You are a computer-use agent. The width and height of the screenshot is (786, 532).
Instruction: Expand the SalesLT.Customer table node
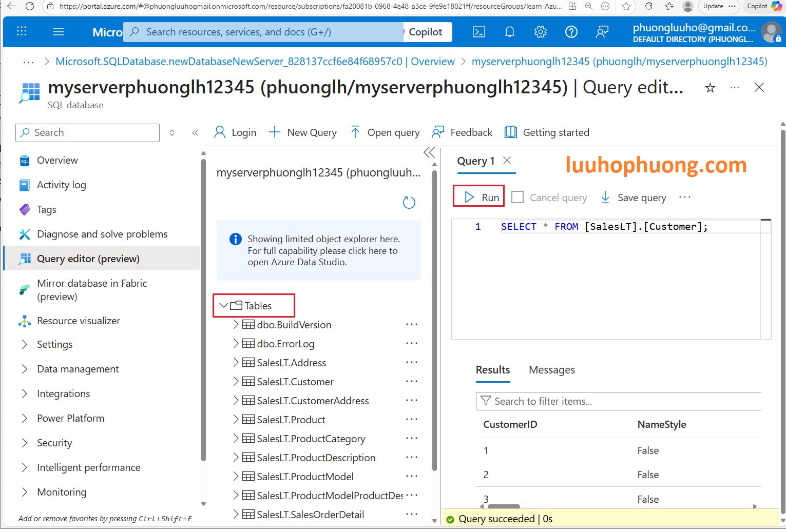point(236,382)
